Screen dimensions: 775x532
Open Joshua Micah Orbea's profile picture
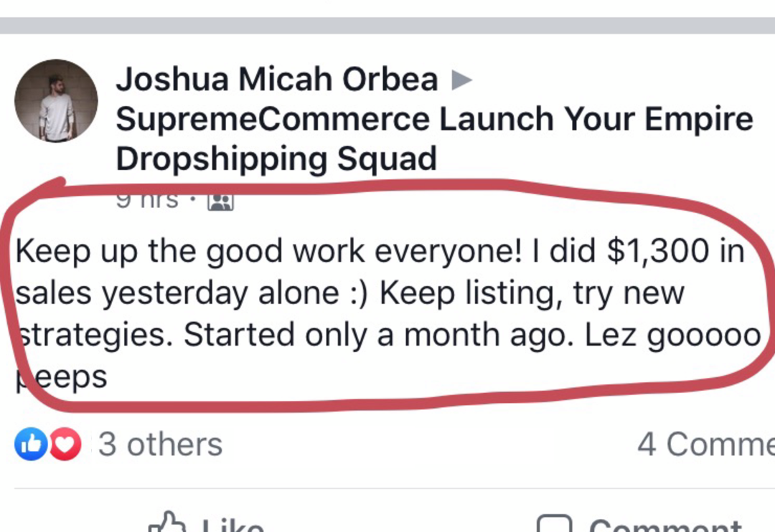click(56, 100)
